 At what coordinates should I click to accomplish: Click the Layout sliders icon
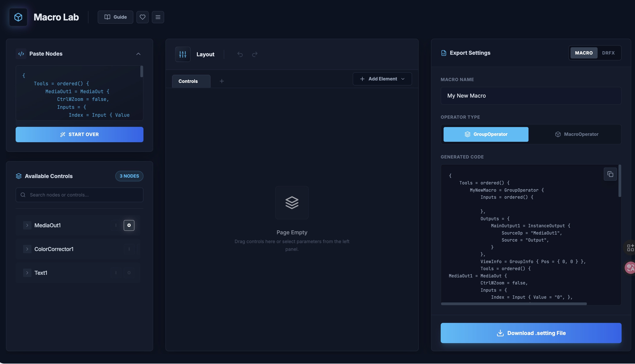[x=183, y=54]
